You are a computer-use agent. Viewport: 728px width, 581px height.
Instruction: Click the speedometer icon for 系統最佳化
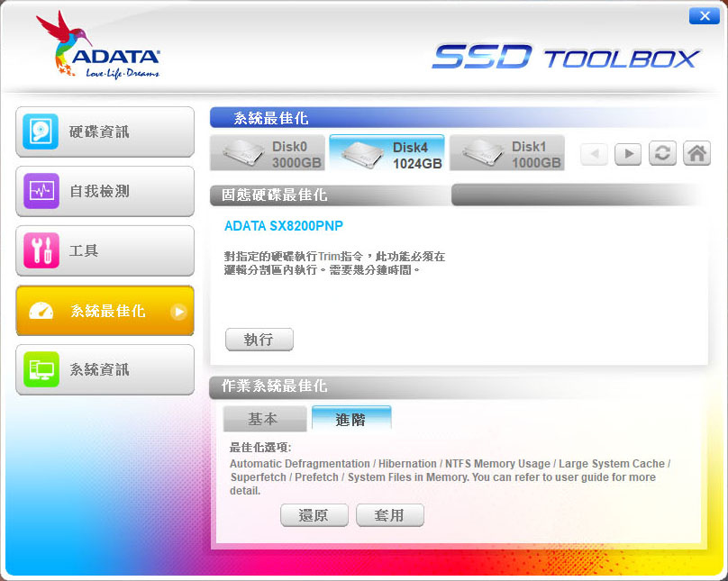(41, 311)
